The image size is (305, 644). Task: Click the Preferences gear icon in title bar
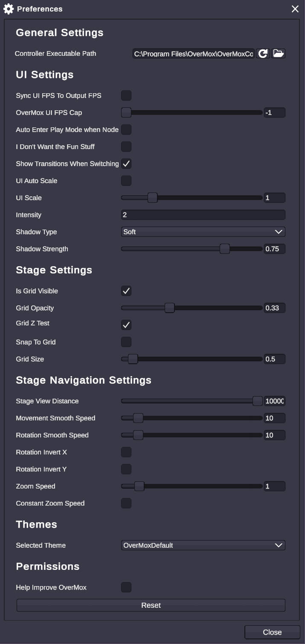pos(9,9)
